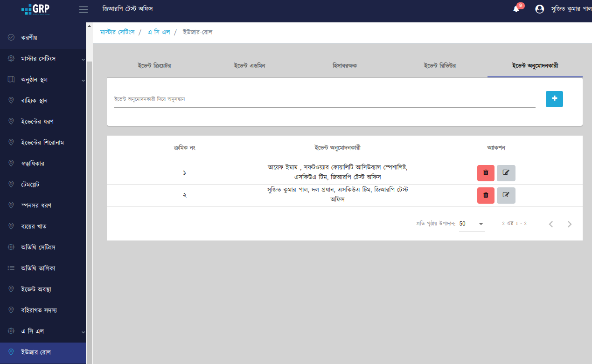Open the ইভেন্ট রিভিউর tab

[439, 66]
